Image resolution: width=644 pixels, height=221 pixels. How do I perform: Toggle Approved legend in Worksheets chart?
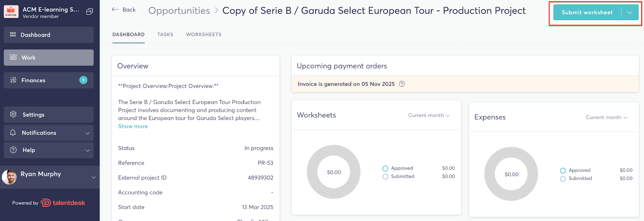pos(385,169)
